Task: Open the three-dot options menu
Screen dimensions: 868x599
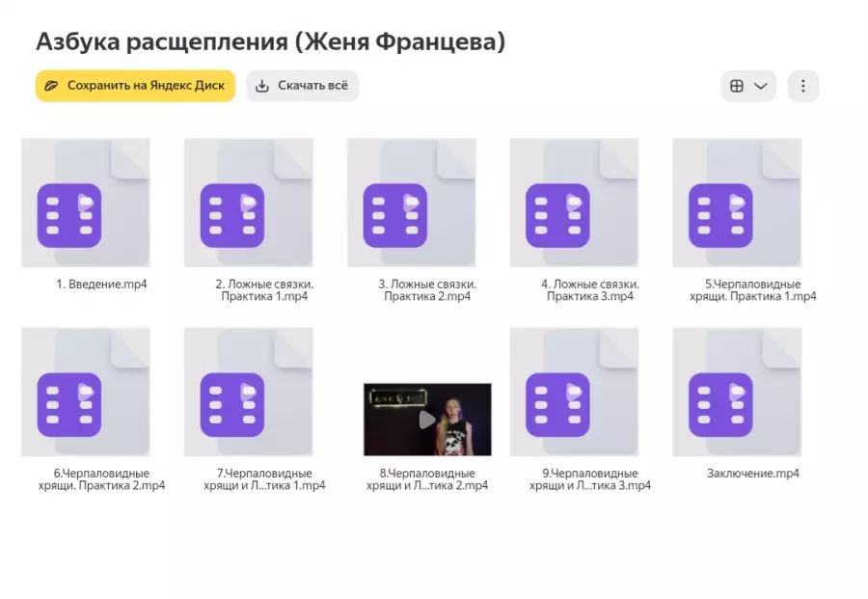Action: click(803, 85)
